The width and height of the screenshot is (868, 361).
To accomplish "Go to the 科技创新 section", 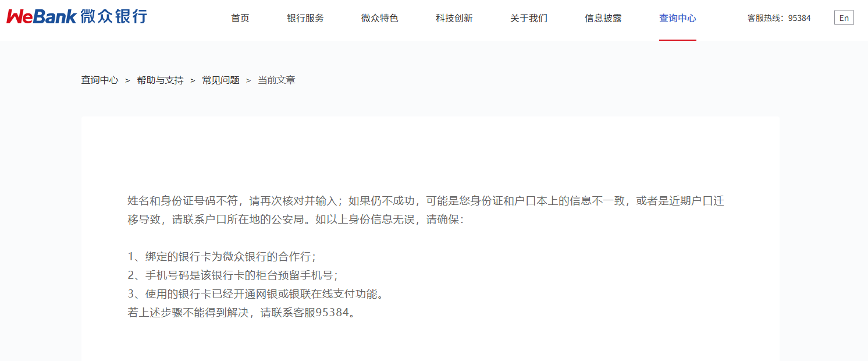I will click(454, 18).
